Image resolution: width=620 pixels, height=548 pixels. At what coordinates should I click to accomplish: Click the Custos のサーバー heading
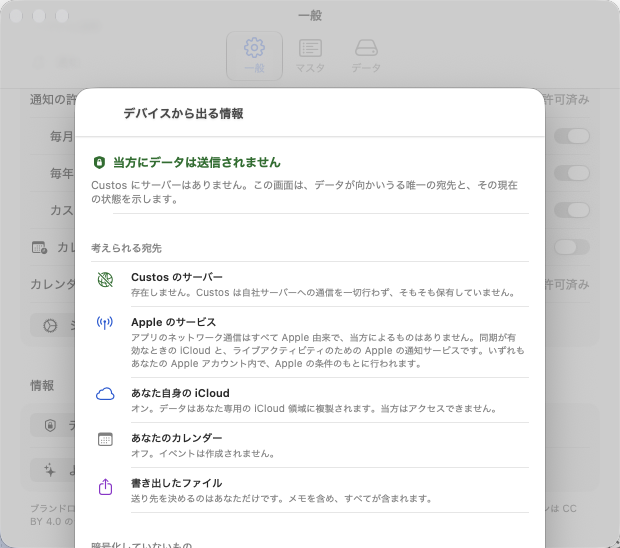[177, 277]
